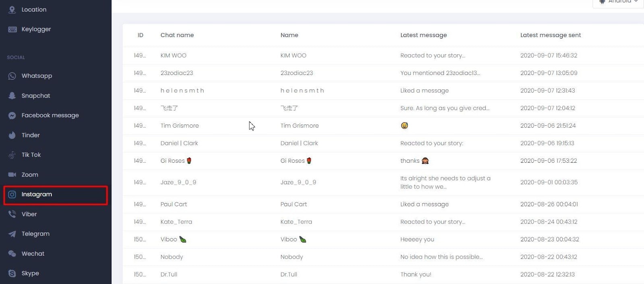Sort by Chat name column header
This screenshot has height=284, width=644.
click(x=177, y=35)
